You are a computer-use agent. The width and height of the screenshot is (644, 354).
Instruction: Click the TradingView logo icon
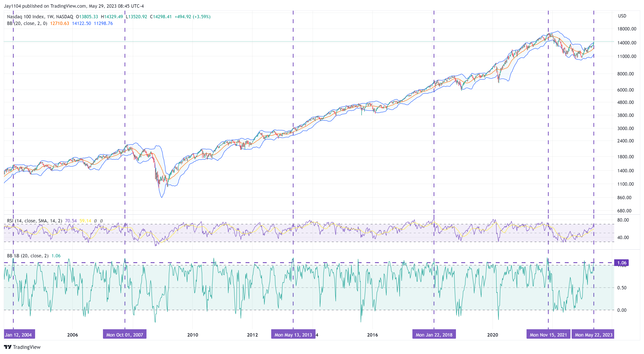[x=8, y=347]
